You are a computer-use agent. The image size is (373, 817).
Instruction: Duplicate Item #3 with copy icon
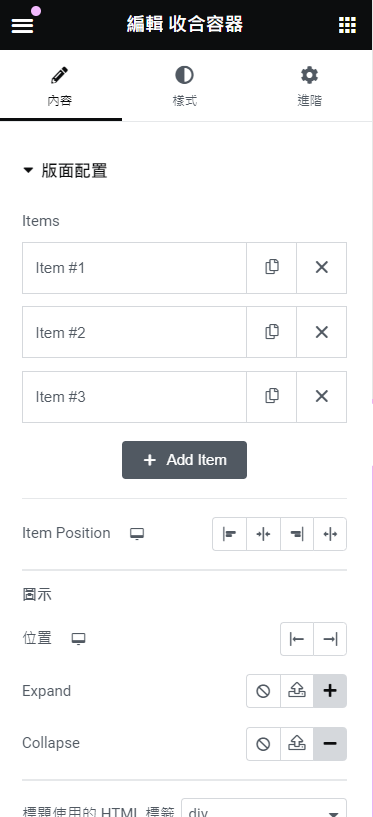point(271,397)
